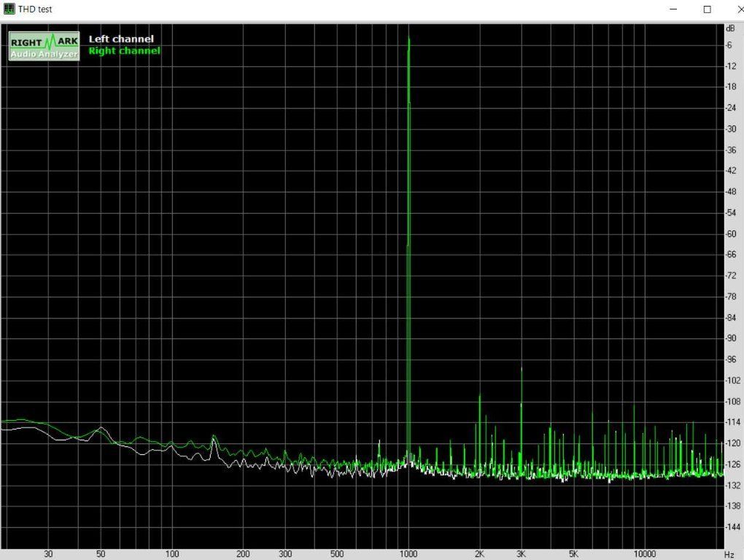
Task: Minimize the THD test window
Action: click(673, 9)
